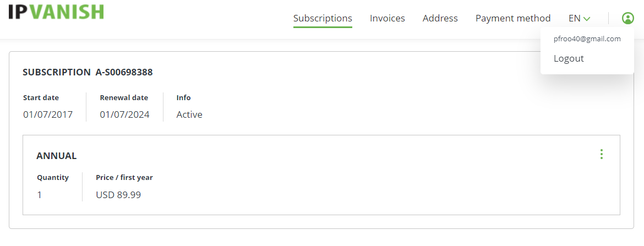Switch to the Subscriptions tab
The width and height of the screenshot is (644, 246).
point(323,18)
